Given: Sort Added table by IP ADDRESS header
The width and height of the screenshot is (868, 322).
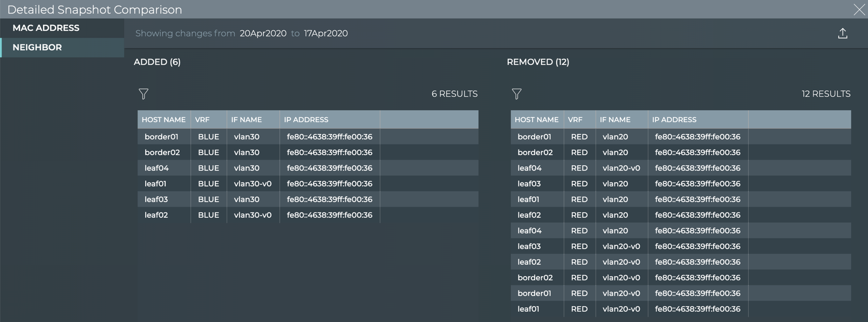Looking at the screenshot, I should tap(306, 120).
